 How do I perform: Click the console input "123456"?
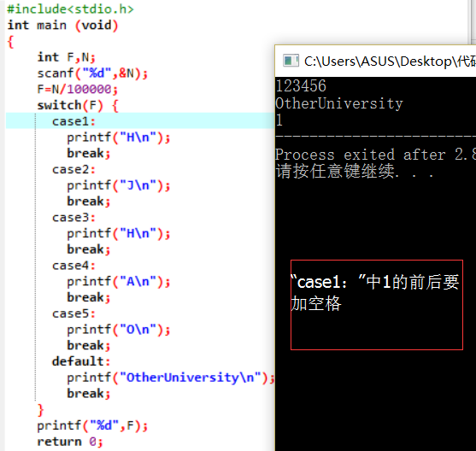point(301,85)
